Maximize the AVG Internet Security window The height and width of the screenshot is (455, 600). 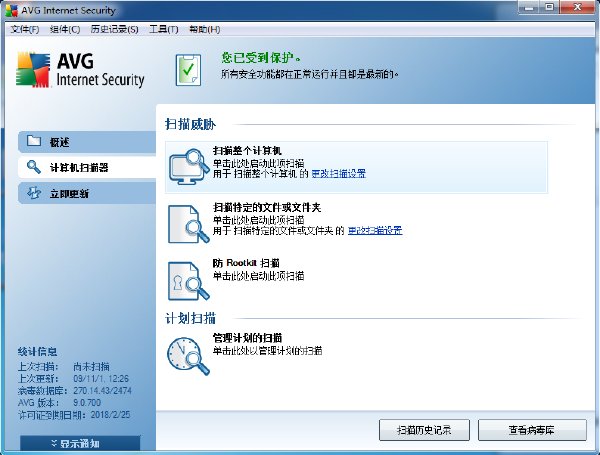[549, 7]
